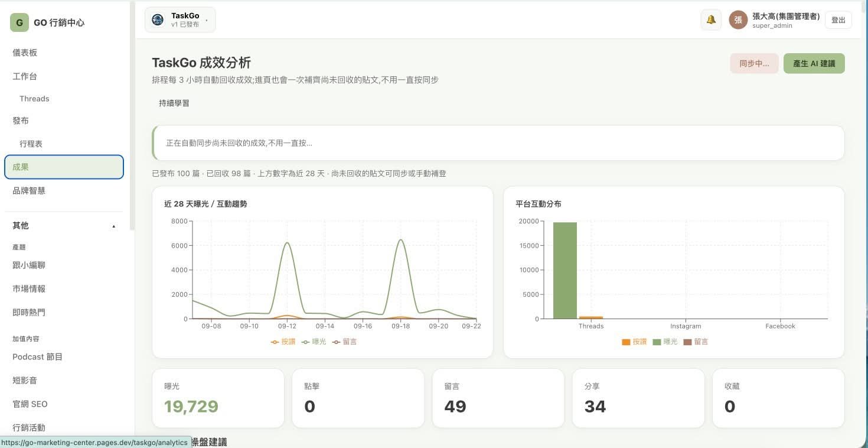Screen dimensions: 868x448
Task: Click the sidebar vertical scrollbar
Action: point(132,115)
